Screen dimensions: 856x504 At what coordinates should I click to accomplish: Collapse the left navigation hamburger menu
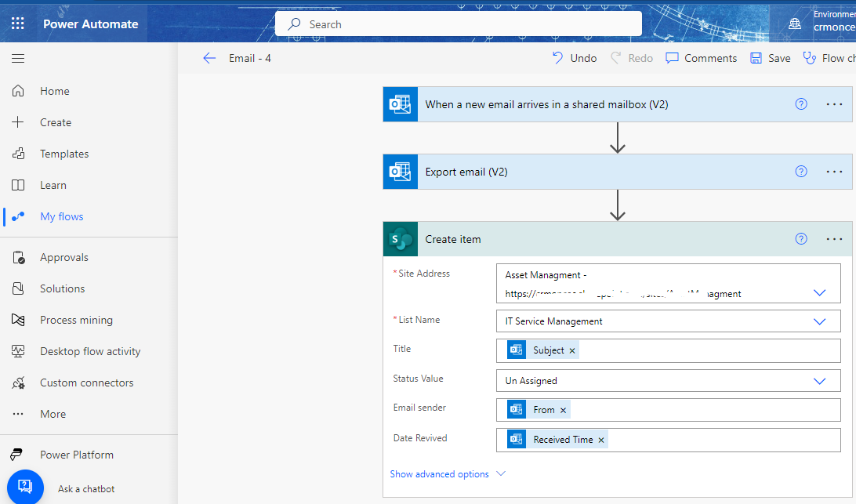pos(18,59)
